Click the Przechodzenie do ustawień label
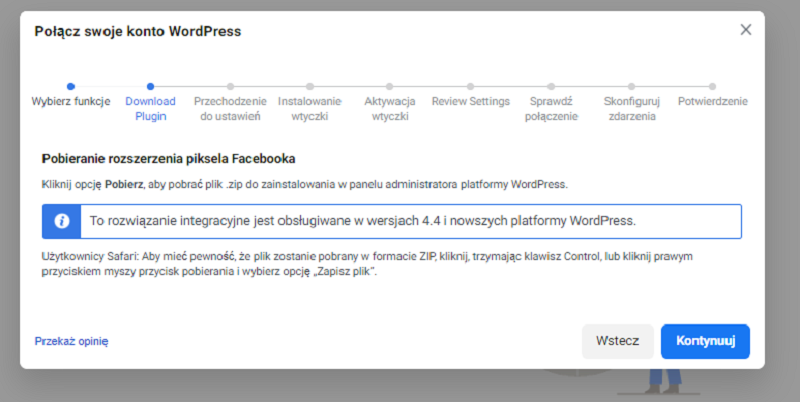The image size is (800, 402). coord(230,109)
